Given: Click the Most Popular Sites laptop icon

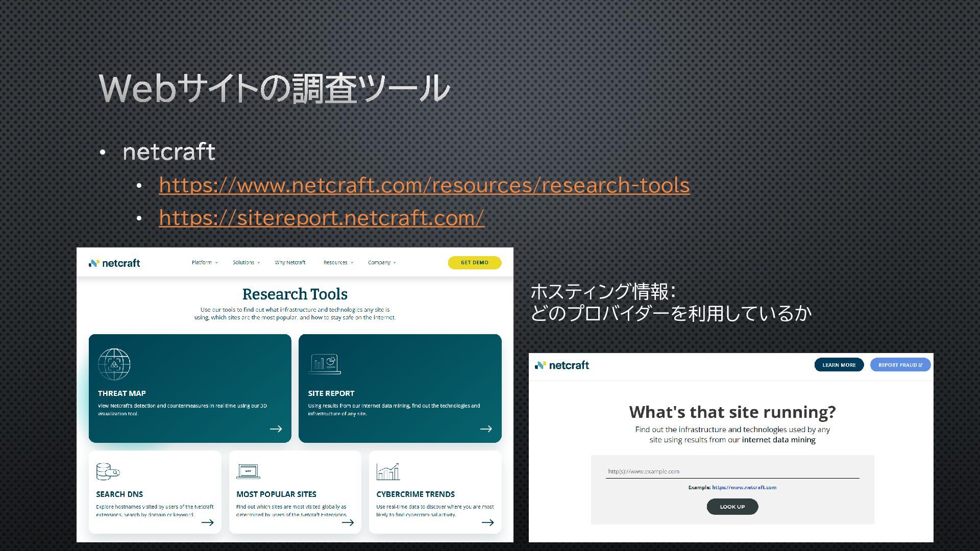Looking at the screenshot, I should pyautogui.click(x=248, y=471).
